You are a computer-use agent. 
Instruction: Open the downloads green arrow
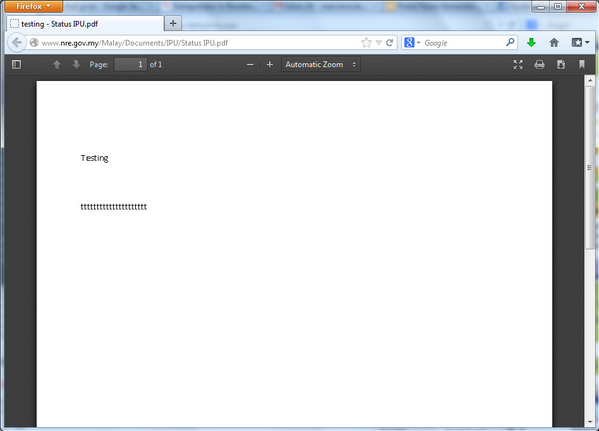(x=531, y=43)
